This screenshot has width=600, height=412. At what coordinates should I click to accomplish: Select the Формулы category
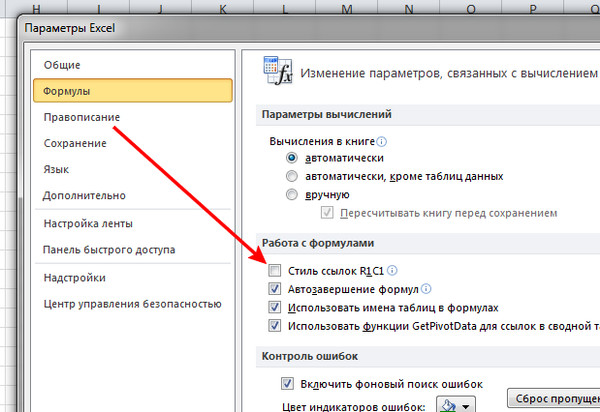pos(133,91)
